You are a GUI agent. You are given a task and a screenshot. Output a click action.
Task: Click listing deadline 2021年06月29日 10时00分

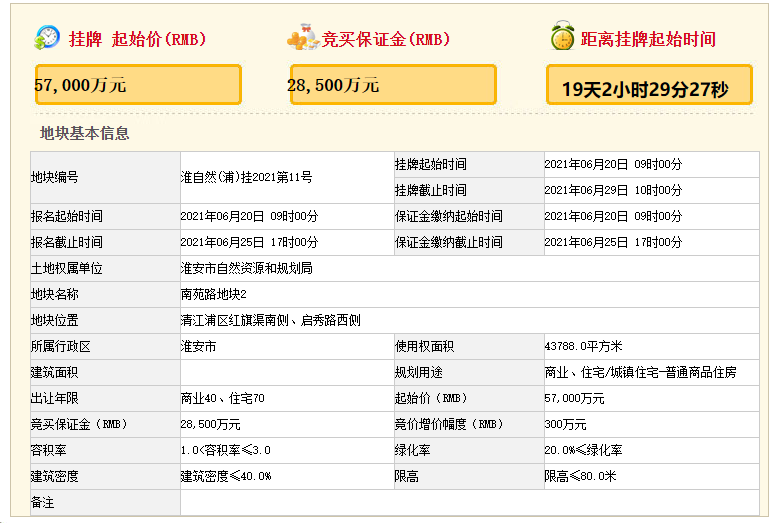coord(613,190)
